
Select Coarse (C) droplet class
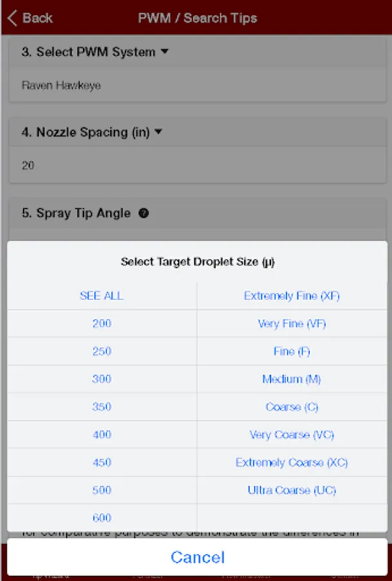tap(292, 407)
